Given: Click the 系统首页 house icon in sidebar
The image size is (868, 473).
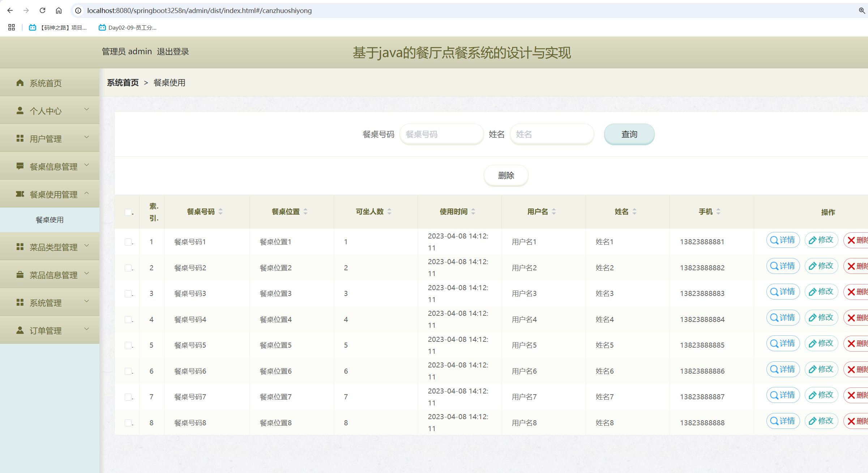Looking at the screenshot, I should pos(20,83).
